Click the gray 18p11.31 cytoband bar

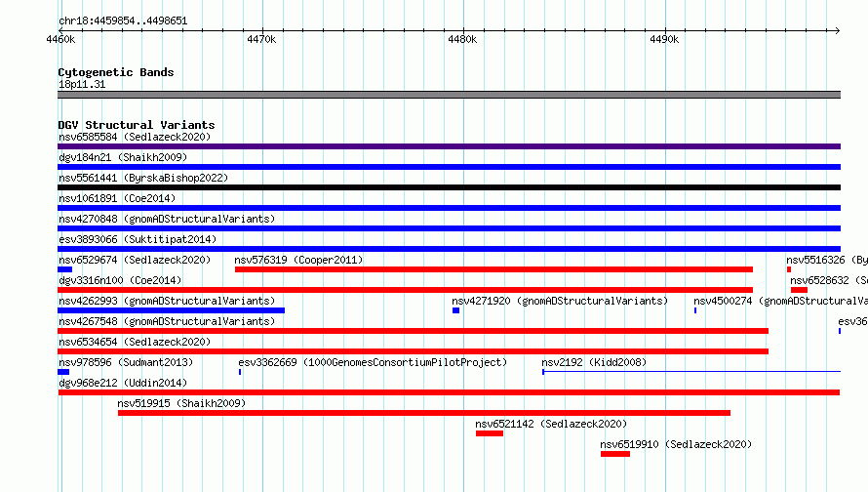[449, 95]
